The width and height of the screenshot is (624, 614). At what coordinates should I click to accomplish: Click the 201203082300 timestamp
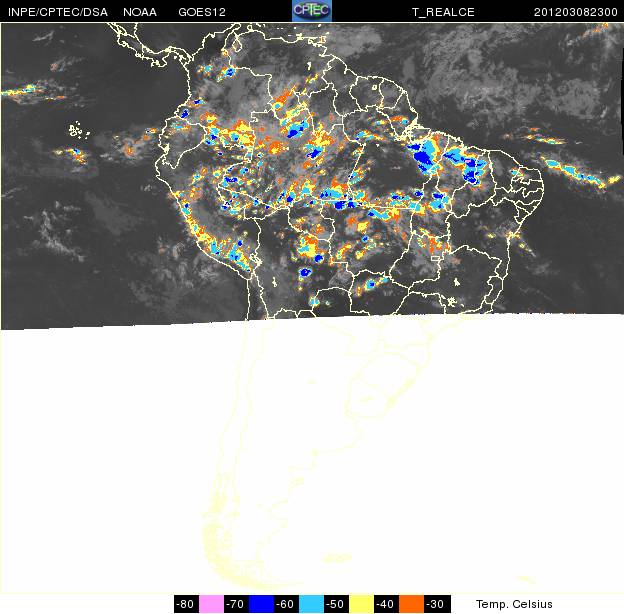[575, 12]
